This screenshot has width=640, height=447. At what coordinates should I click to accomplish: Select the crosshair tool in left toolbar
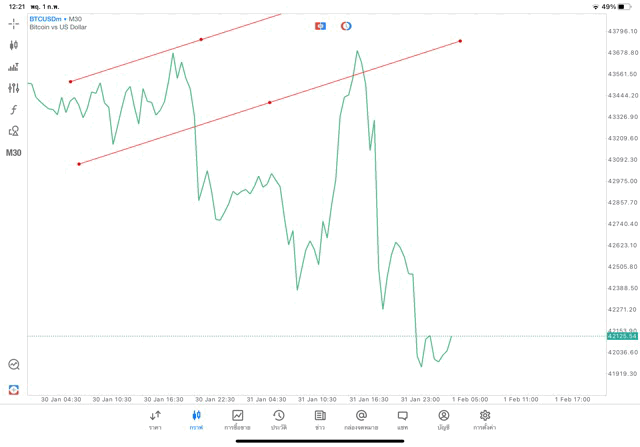coord(14,23)
